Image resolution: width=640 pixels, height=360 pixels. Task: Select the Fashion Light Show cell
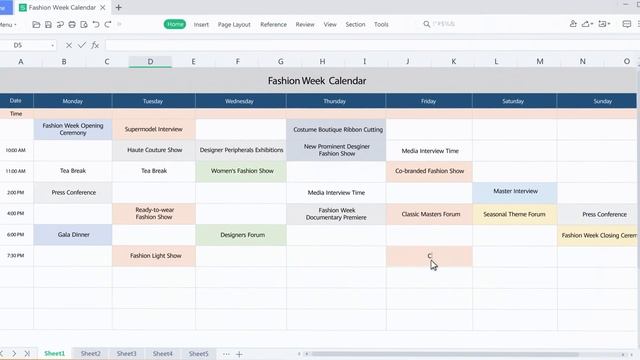tap(154, 256)
